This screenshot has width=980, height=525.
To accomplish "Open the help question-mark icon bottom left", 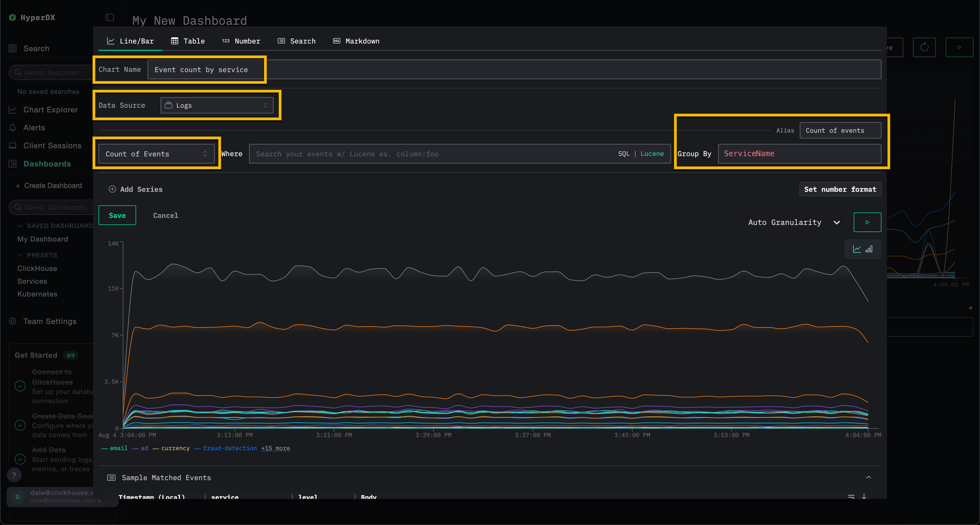I will (14, 475).
